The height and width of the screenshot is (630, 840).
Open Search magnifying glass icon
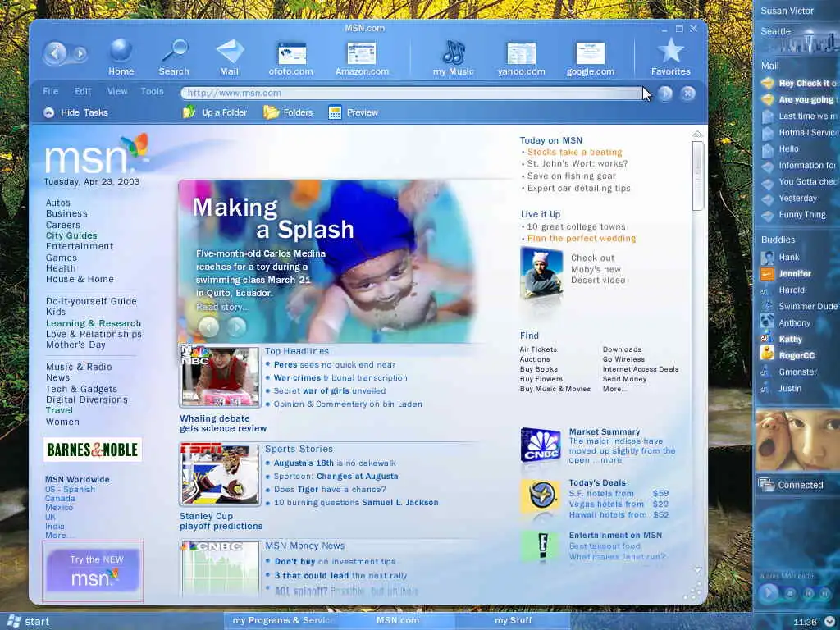click(174, 51)
